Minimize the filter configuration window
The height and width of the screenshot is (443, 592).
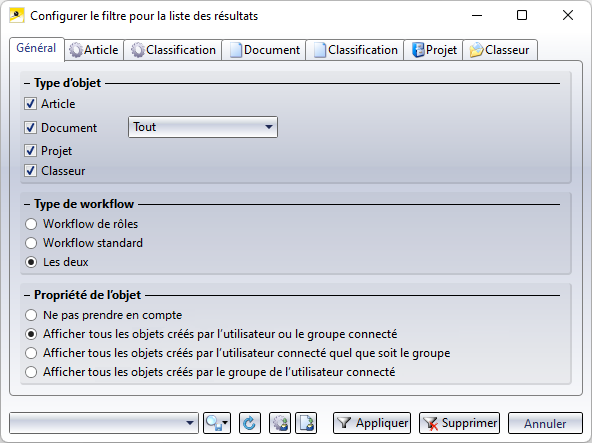(477, 15)
